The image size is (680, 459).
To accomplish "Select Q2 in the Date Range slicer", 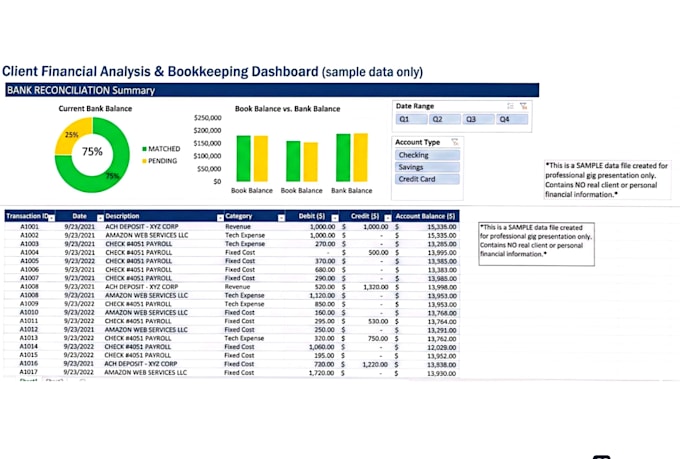I will pos(445,119).
